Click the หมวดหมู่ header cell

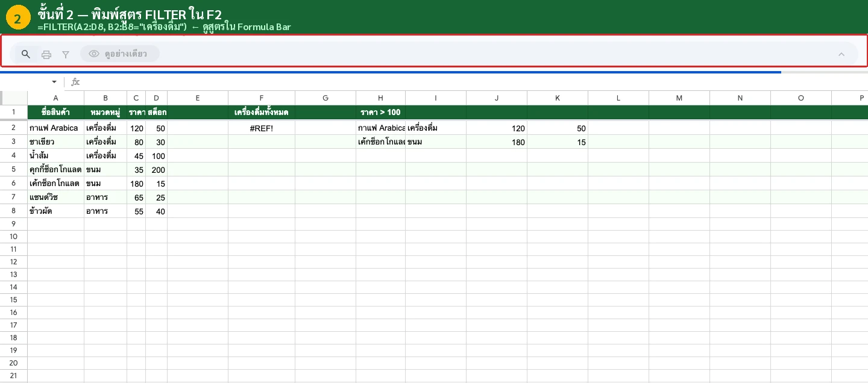pyautogui.click(x=105, y=113)
